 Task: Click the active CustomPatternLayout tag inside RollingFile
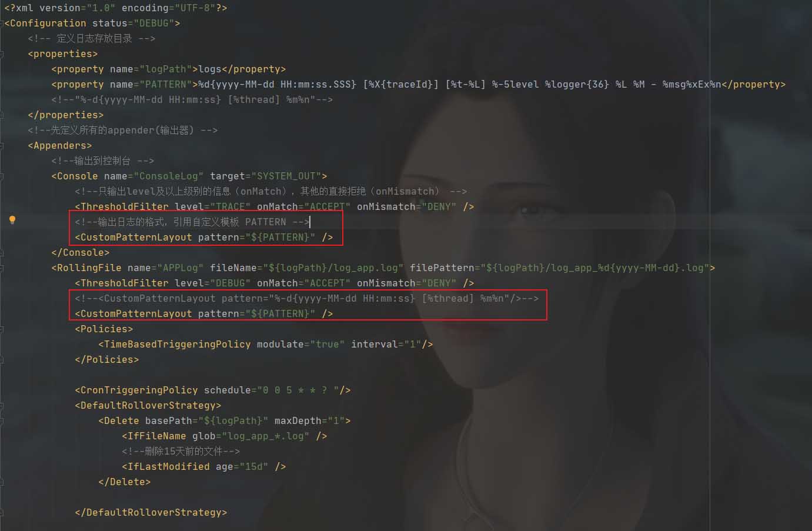(x=204, y=313)
